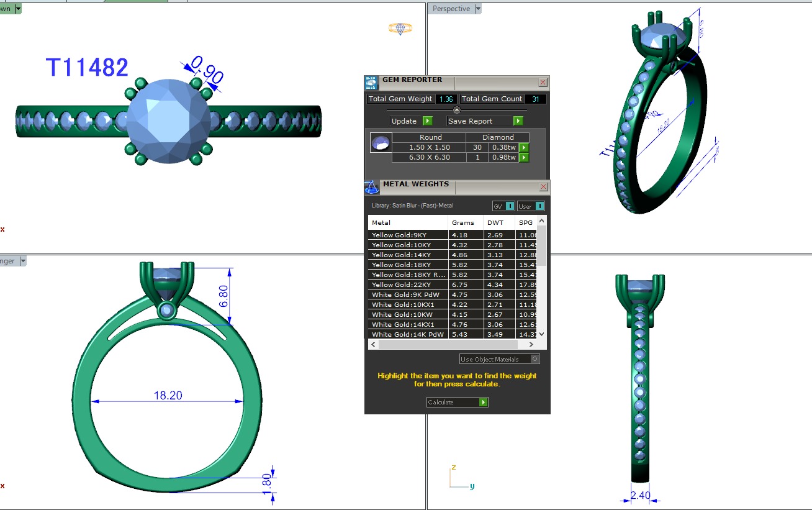Click the Metal Weights scale icon
Screen dimensions: 812x510
click(x=371, y=187)
